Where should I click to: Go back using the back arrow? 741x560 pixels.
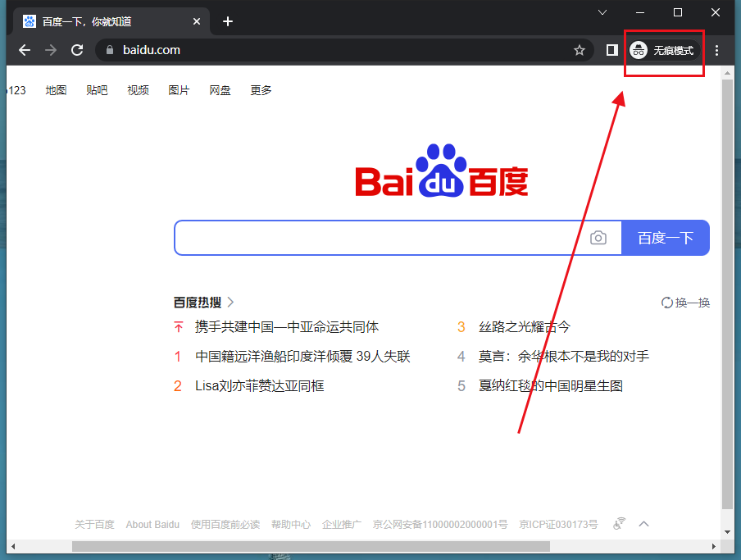pos(25,50)
